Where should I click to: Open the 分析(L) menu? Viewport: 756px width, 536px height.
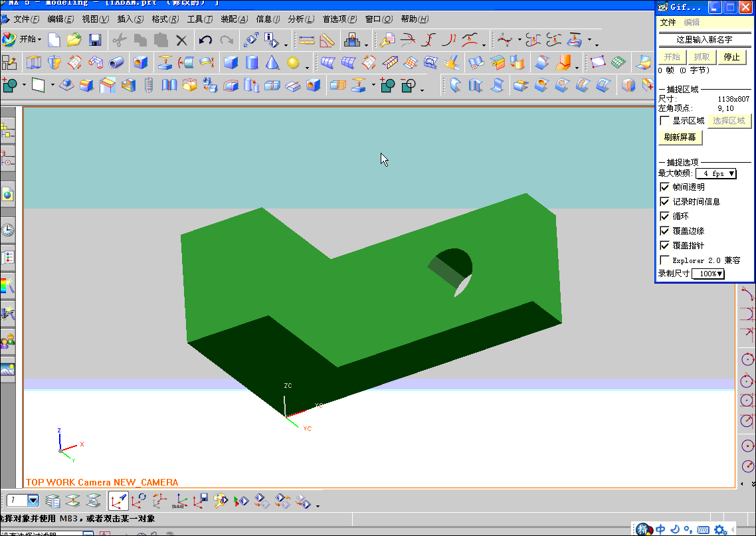301,19
